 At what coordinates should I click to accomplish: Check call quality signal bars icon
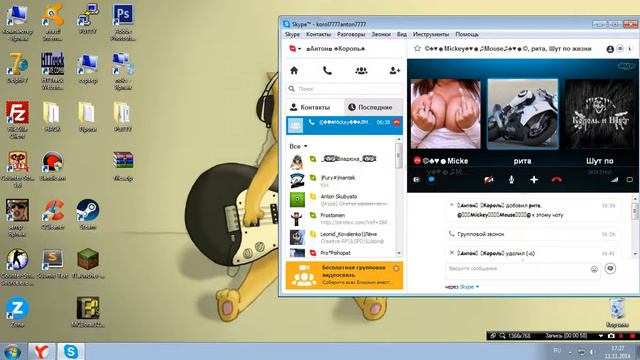pos(614,180)
